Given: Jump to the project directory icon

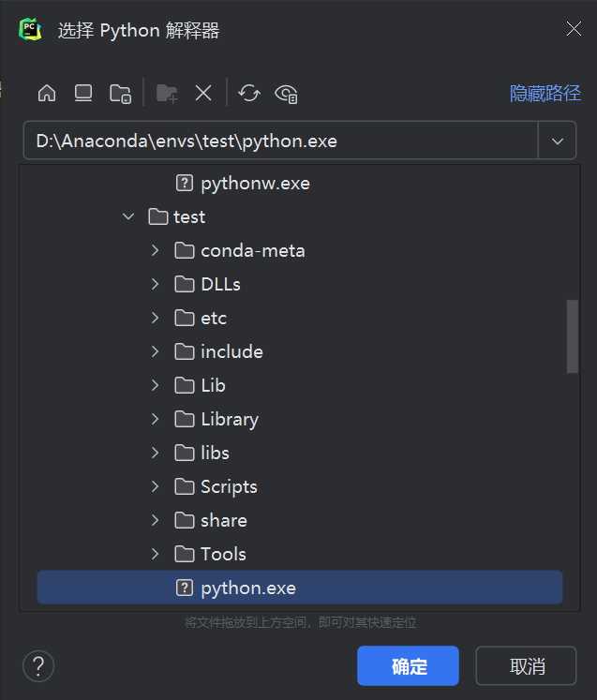Looking at the screenshot, I should 120,93.
